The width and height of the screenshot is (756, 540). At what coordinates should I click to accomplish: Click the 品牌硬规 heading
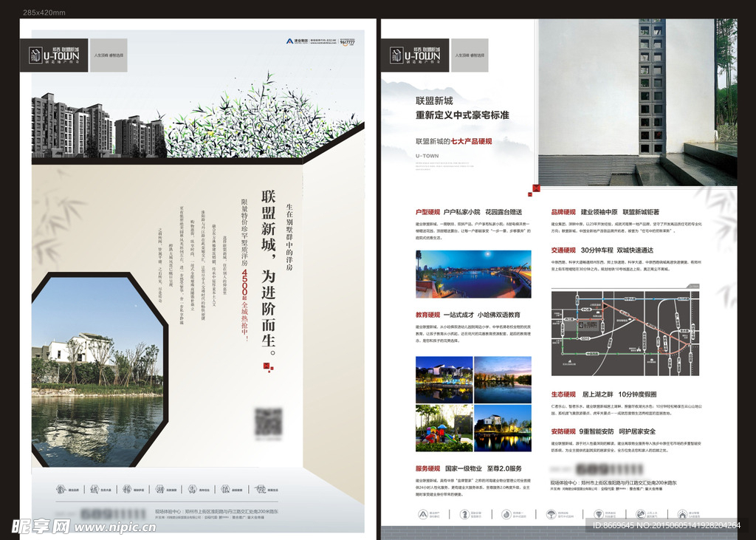563,212
